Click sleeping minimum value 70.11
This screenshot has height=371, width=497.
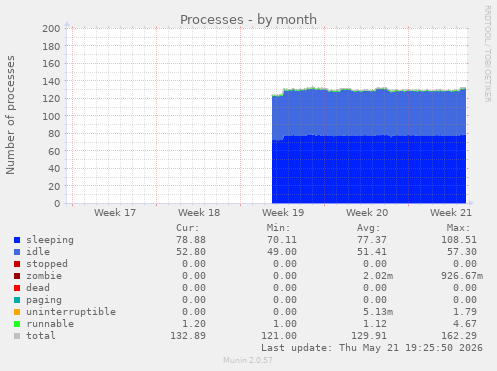point(282,240)
